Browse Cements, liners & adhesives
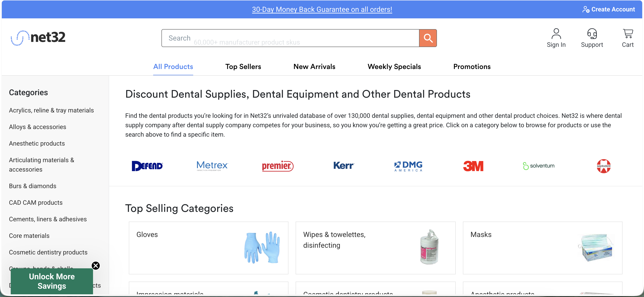This screenshot has height=297, width=644. (48, 219)
